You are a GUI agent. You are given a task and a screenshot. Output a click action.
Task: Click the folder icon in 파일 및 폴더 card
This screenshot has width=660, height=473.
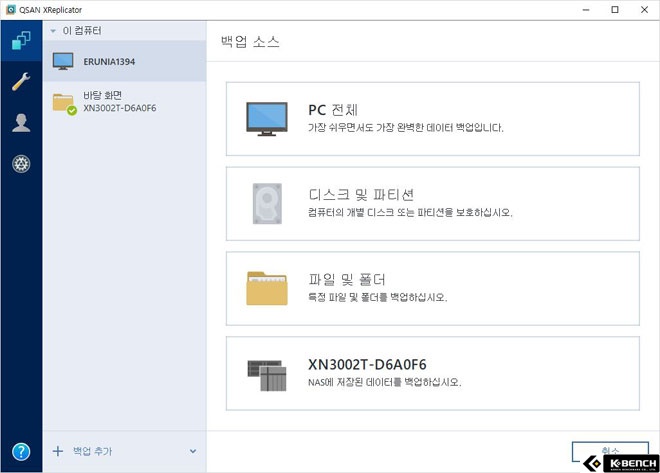(267, 289)
